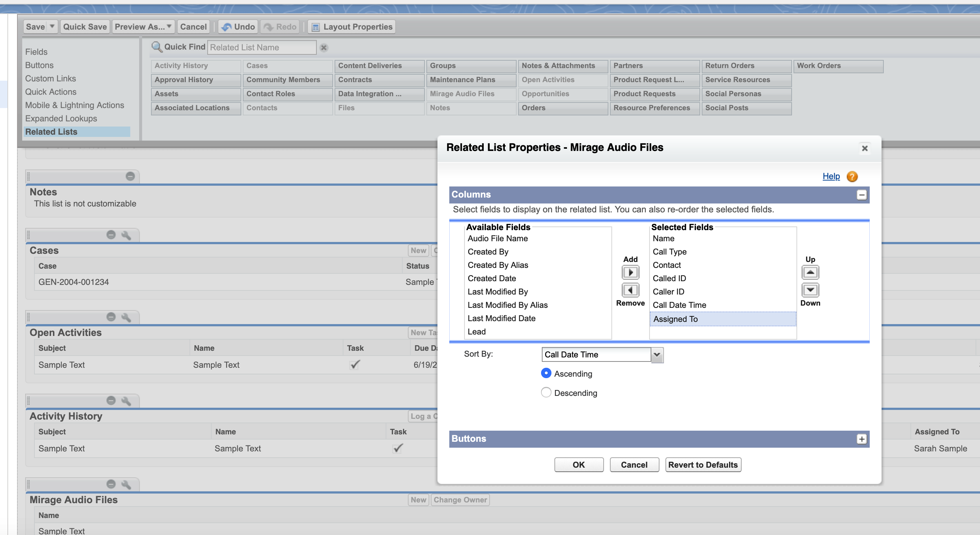Click the Resource Preferences palette item
980x535 pixels.
pos(655,108)
